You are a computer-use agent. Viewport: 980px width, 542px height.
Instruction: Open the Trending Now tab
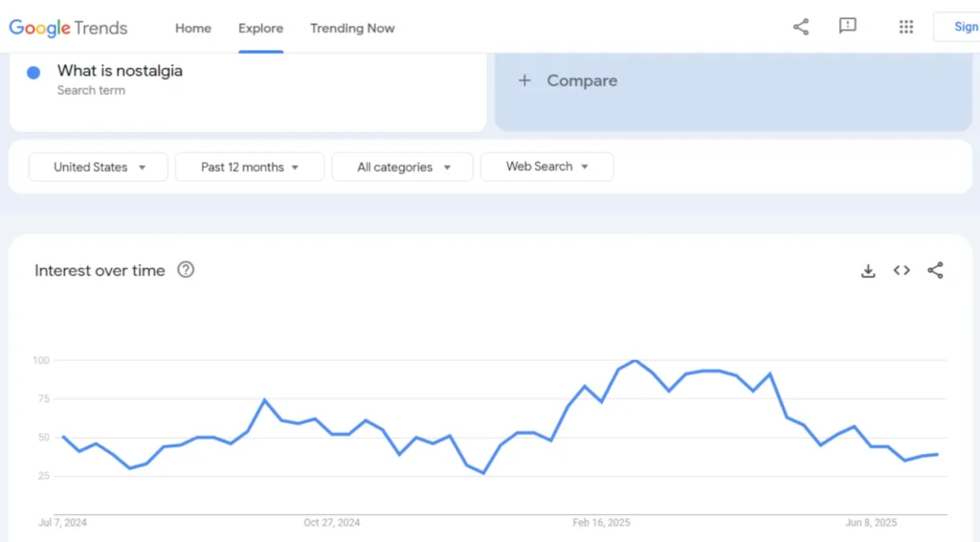352,28
